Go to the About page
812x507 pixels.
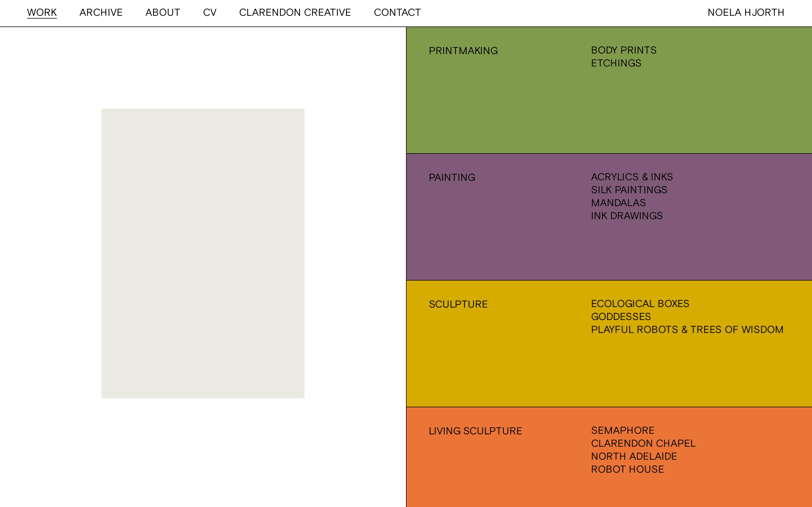pos(162,12)
